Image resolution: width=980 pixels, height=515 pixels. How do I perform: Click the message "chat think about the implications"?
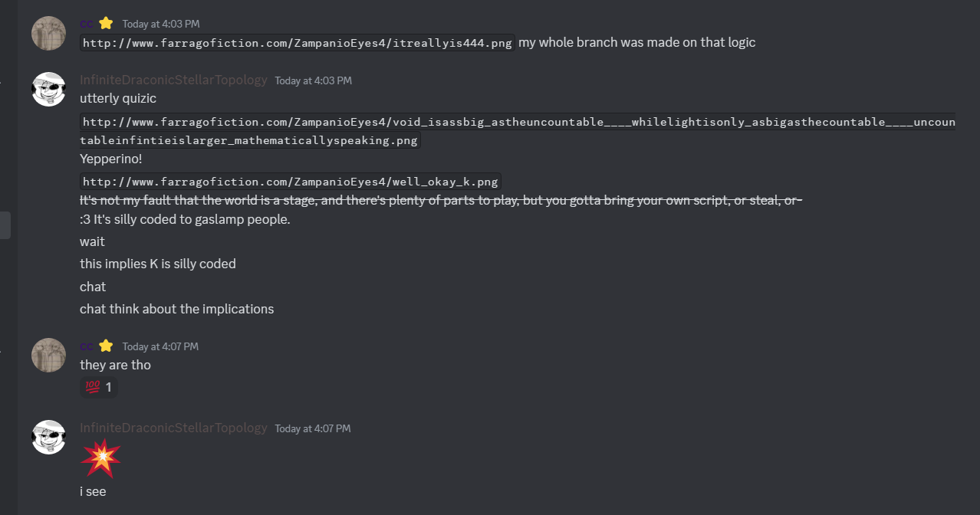[x=176, y=309]
